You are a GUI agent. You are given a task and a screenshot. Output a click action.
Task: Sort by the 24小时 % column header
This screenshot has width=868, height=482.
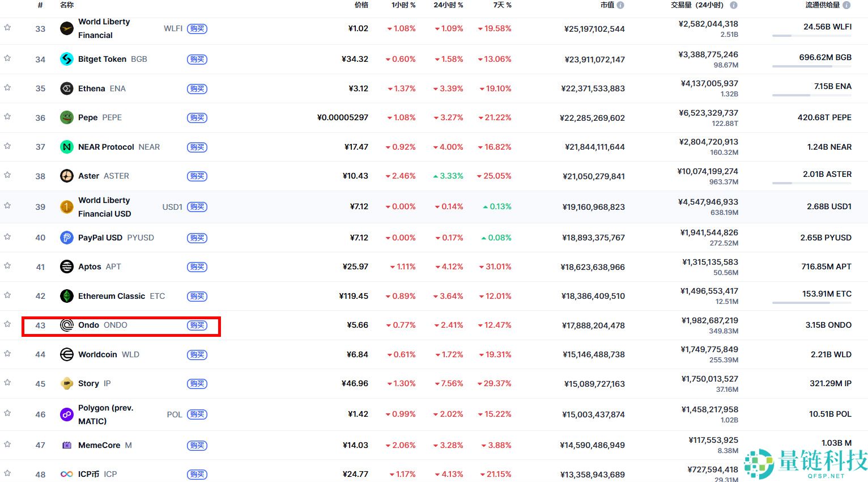click(x=448, y=5)
